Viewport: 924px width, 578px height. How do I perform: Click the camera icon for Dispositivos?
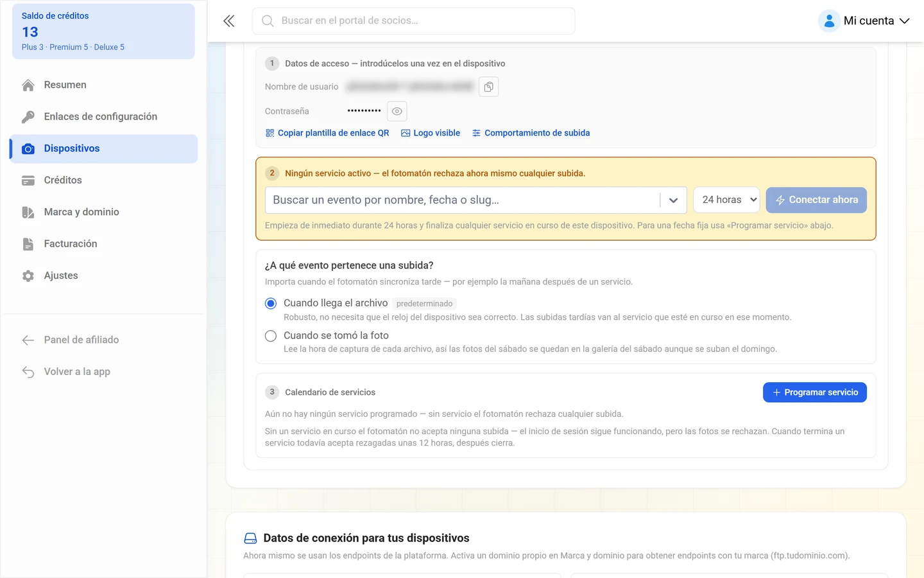[28, 149]
